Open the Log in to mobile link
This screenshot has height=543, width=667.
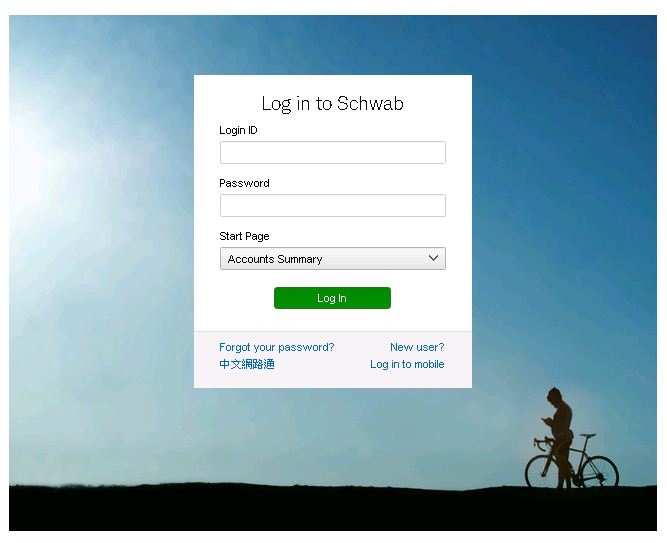pyautogui.click(x=407, y=364)
